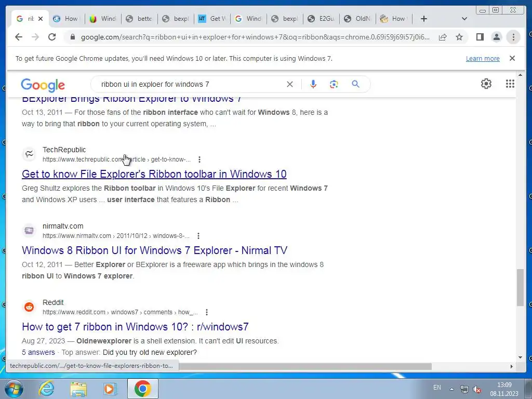Click the vertical scrollbar thumb

click(x=520, y=287)
